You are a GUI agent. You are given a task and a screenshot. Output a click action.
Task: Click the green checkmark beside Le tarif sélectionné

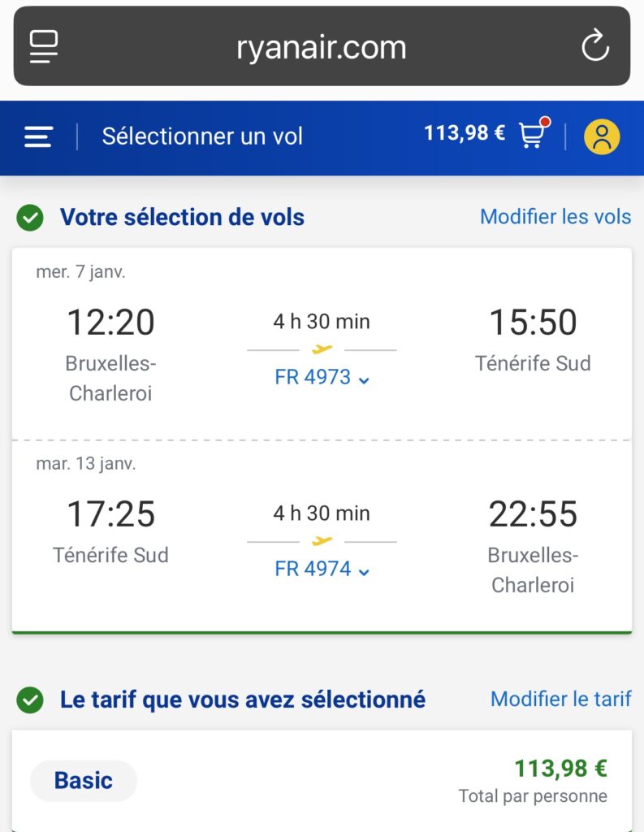click(x=30, y=700)
